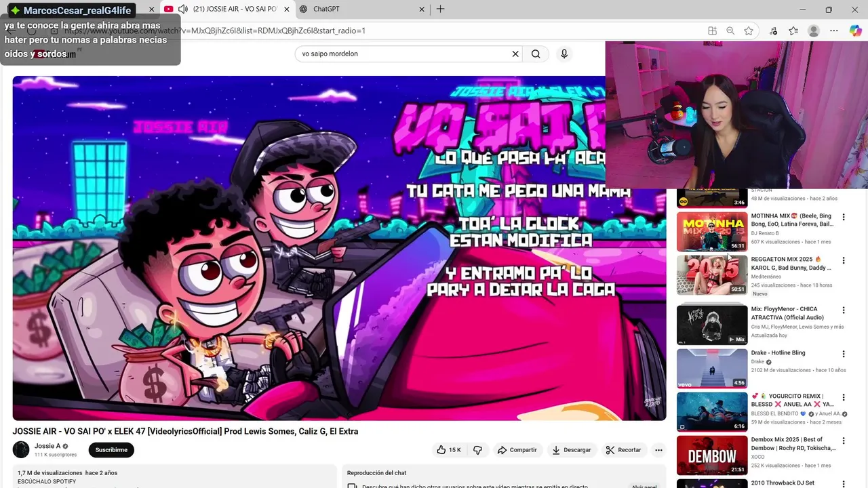Open MOTINHA MIX video thumbnail

712,232
